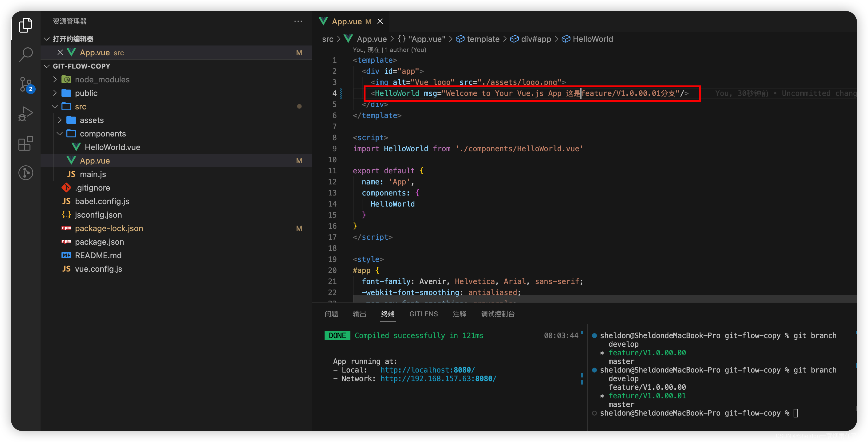
Task: Open the GitLens icon in activity bar
Action: point(26,172)
